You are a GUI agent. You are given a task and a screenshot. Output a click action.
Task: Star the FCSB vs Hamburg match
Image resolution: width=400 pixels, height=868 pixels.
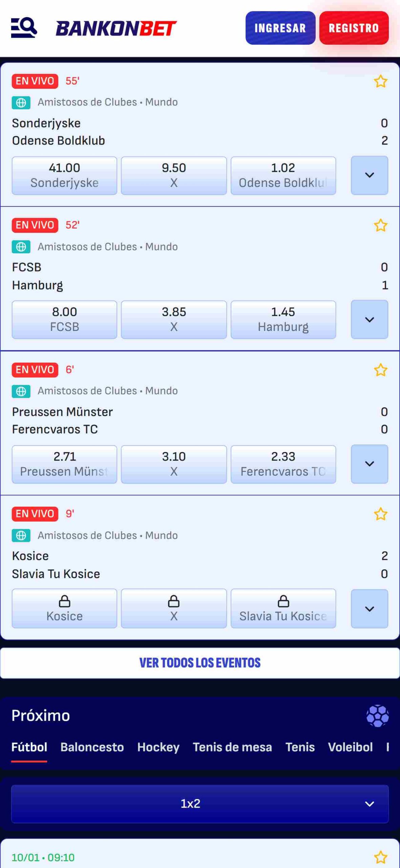click(380, 225)
